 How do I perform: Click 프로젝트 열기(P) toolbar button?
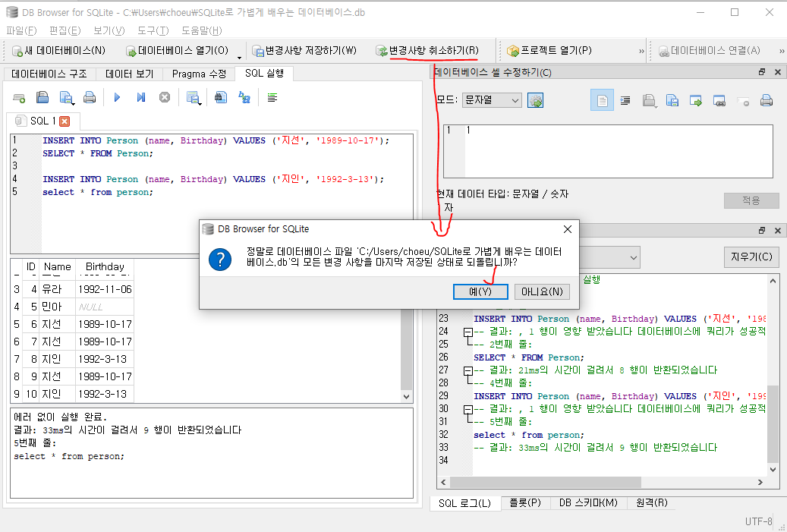[x=549, y=51]
